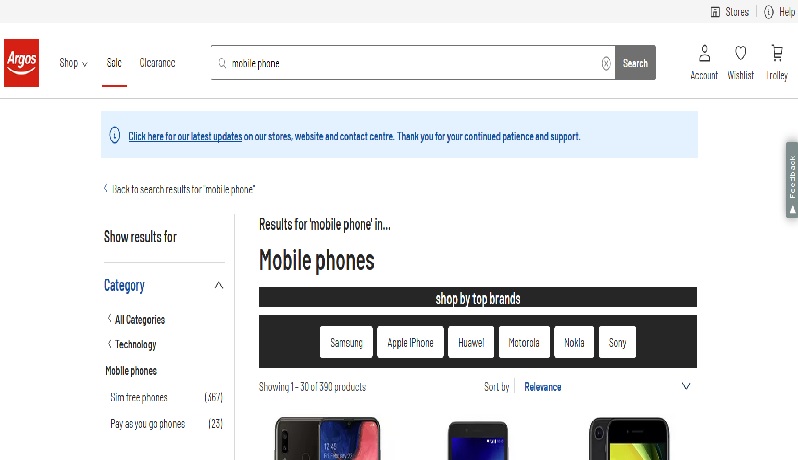
Task: Shop Motorola brand phones
Action: pos(524,342)
